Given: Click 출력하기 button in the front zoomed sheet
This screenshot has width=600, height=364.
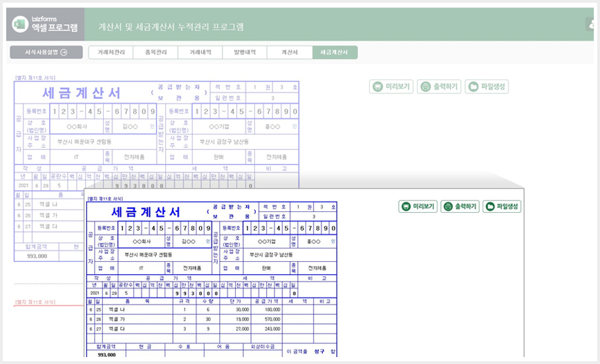Looking at the screenshot, I should coord(460,207).
